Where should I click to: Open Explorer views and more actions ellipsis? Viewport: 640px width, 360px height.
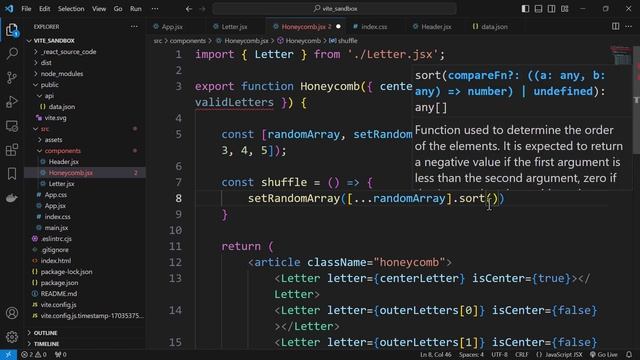(x=134, y=27)
